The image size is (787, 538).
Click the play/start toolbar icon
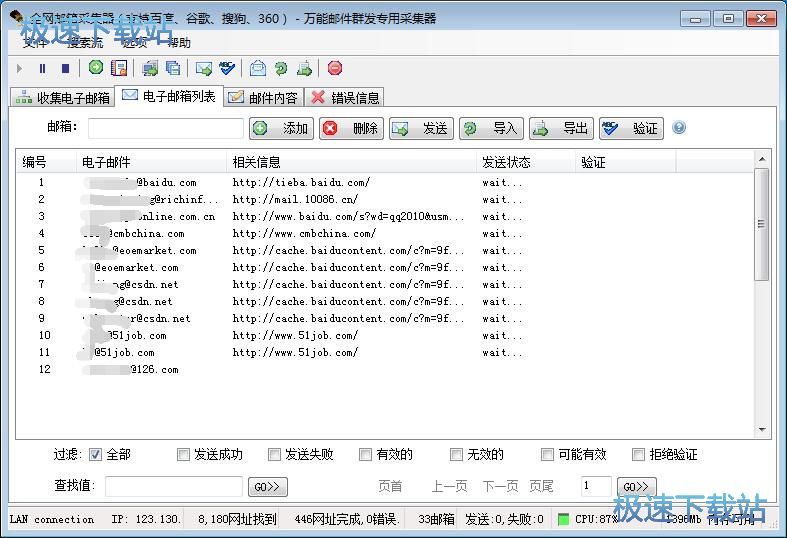19,68
